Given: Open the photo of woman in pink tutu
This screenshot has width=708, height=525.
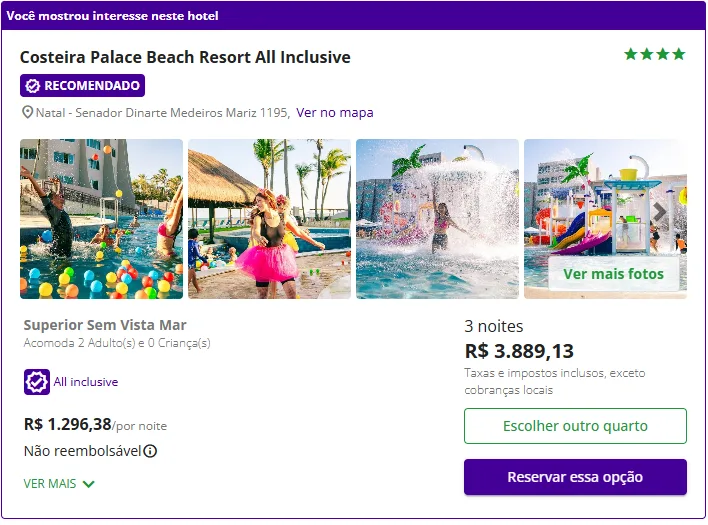Looking at the screenshot, I should click(269, 218).
